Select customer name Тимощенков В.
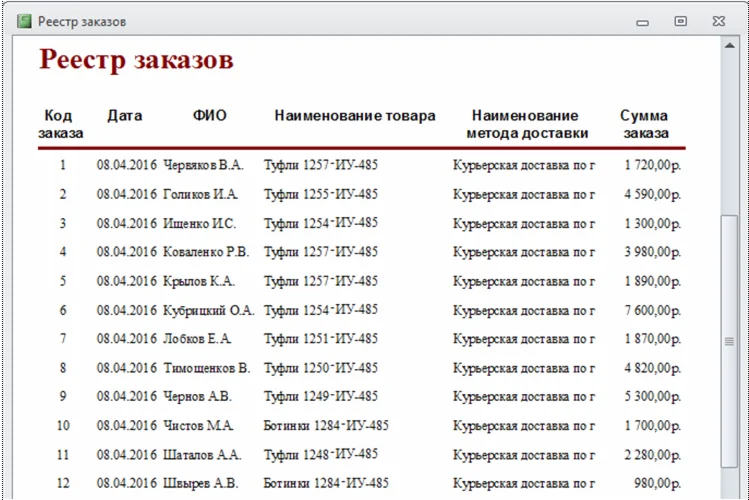Image resolution: width=749 pixels, height=500 pixels. tap(207, 368)
